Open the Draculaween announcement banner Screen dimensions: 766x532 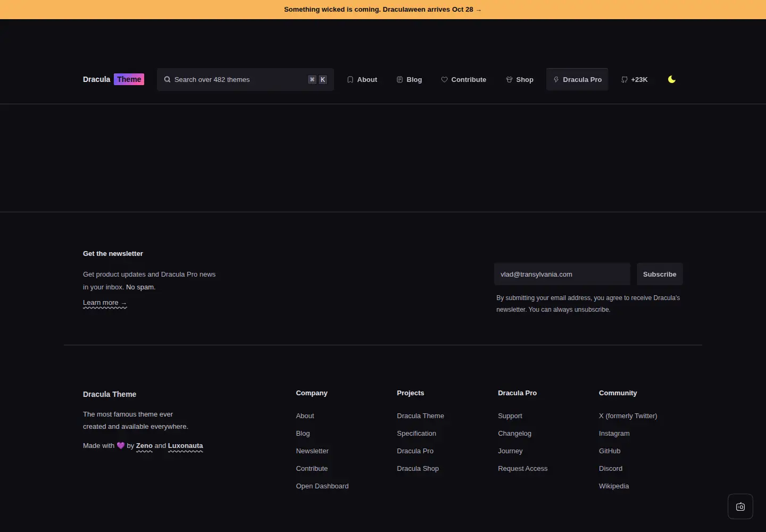[382, 10]
